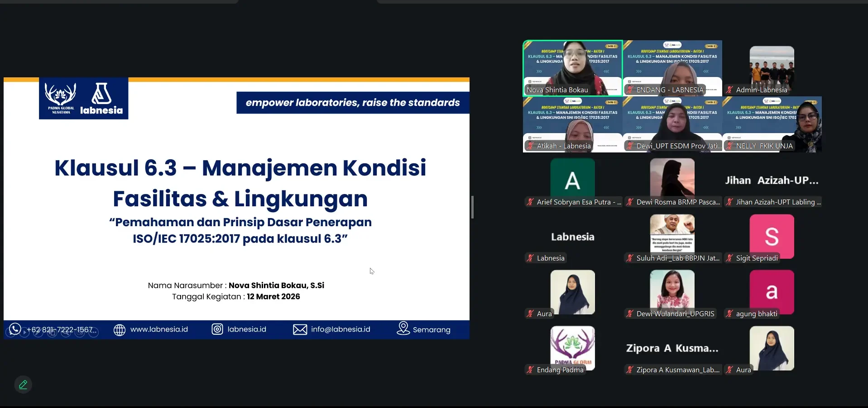Click the screen-off icon in floating toolbar
868x408 pixels.
80,332
